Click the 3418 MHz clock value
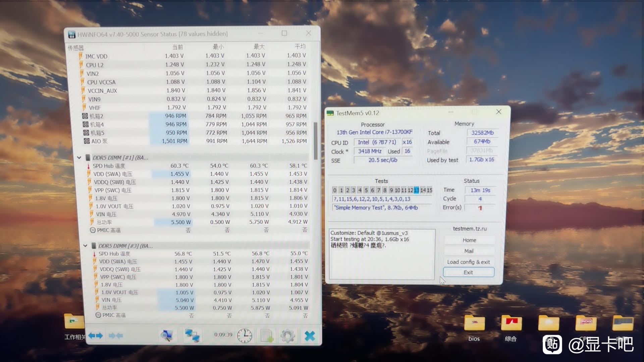Image resolution: width=644 pixels, height=362 pixels. click(369, 151)
